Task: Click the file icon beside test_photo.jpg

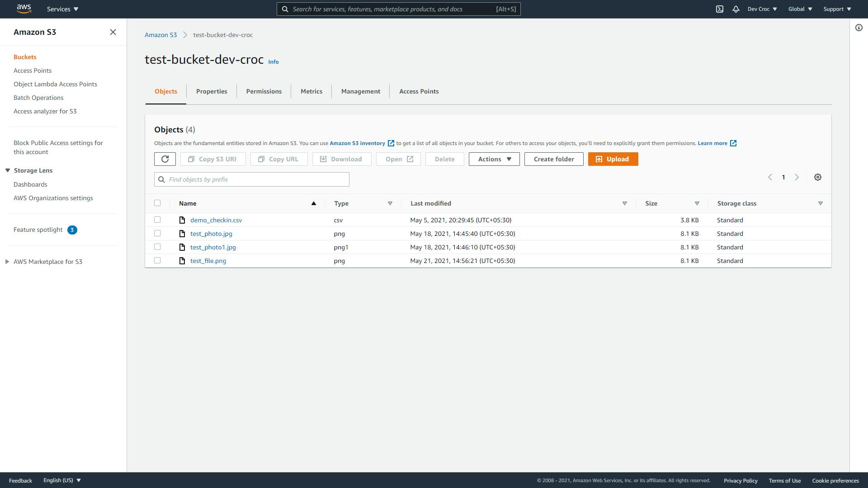Action: [182, 234]
